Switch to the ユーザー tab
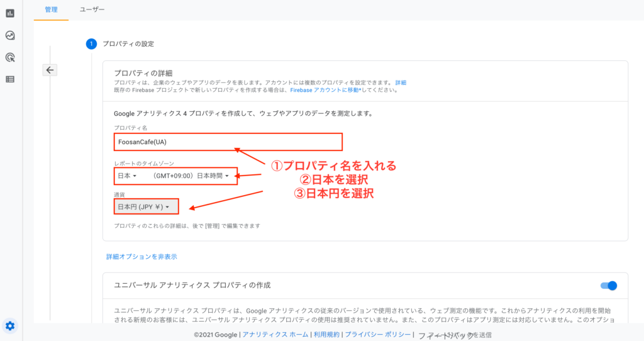The image size is (644, 341). (x=92, y=9)
